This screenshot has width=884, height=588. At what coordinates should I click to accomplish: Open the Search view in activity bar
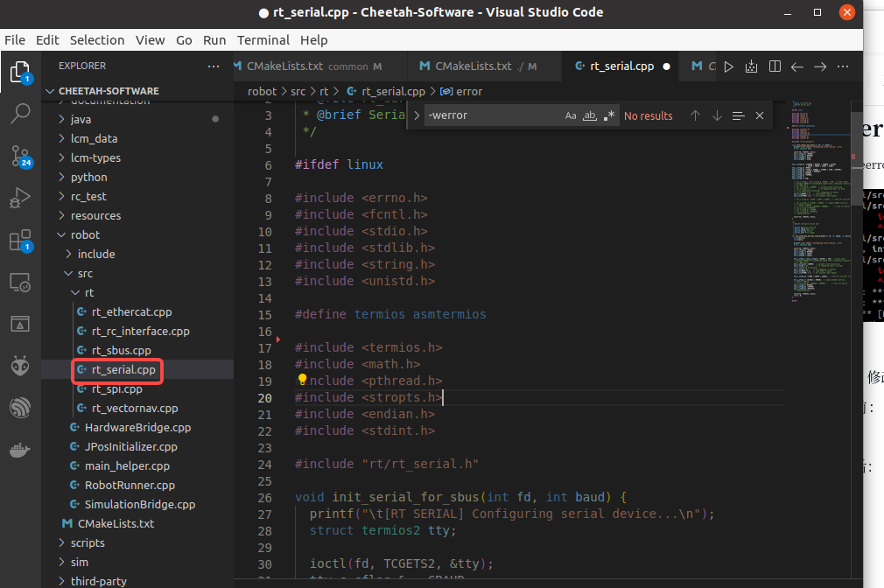click(x=20, y=114)
